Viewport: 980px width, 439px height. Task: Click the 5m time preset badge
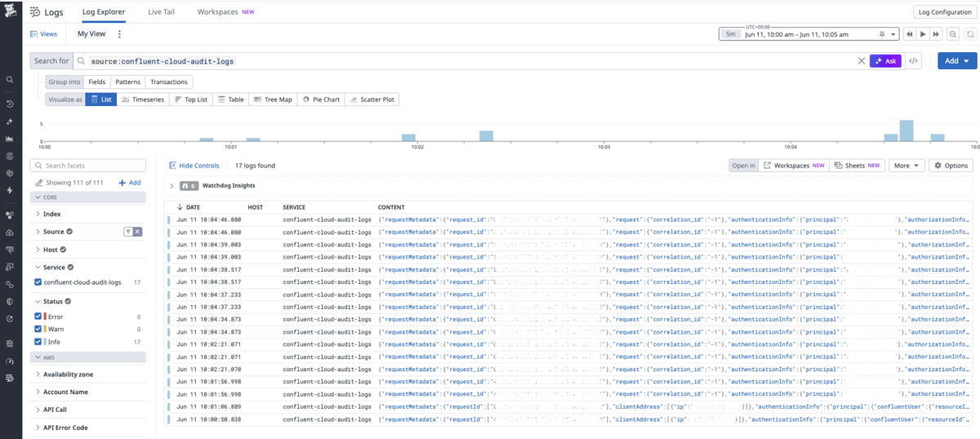pos(731,34)
